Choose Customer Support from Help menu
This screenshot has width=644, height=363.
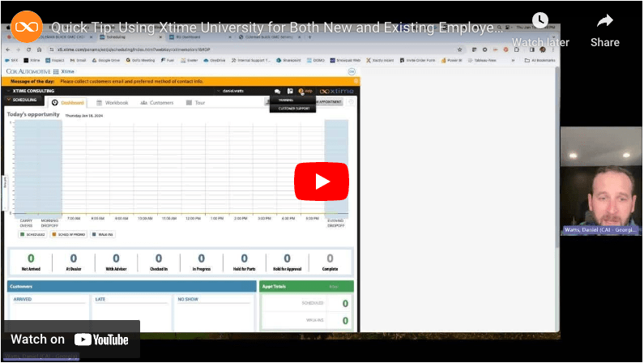[294, 108]
